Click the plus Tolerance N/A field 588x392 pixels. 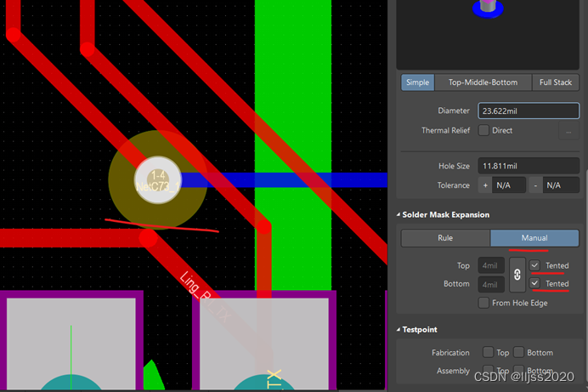pyautogui.click(x=509, y=185)
